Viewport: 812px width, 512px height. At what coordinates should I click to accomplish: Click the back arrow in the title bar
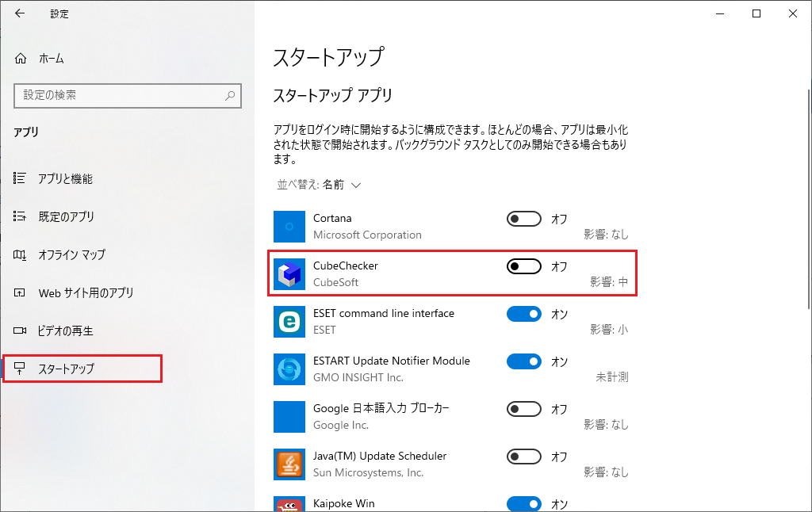20,13
